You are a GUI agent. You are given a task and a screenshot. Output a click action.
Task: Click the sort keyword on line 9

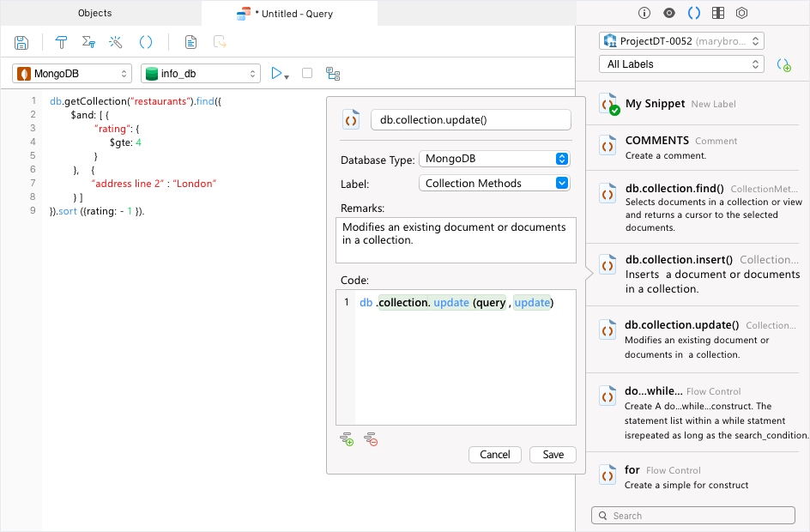(68, 211)
